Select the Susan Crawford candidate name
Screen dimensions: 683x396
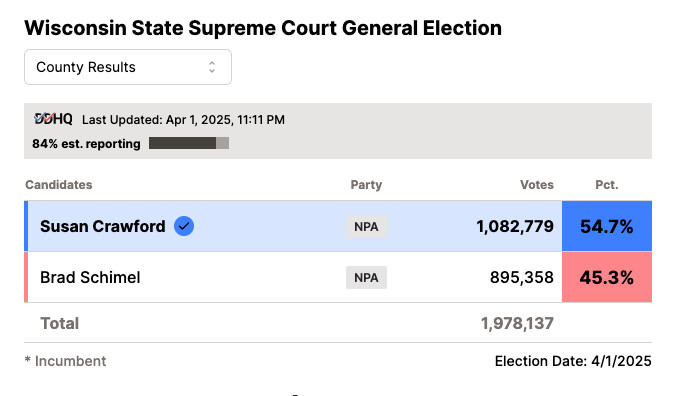tap(103, 227)
